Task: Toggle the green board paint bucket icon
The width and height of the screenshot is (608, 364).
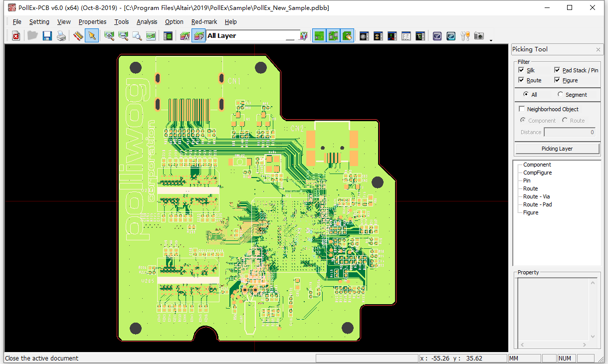Action: 347,36
